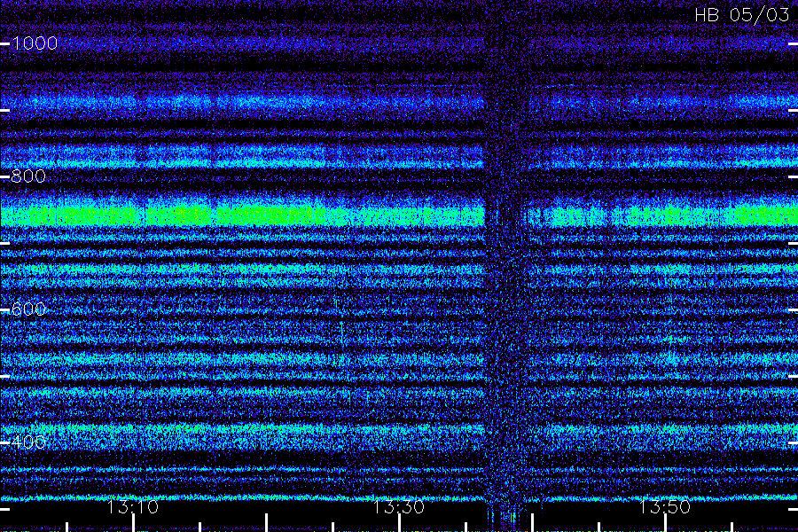Click the 13:10 time axis label

133,507
